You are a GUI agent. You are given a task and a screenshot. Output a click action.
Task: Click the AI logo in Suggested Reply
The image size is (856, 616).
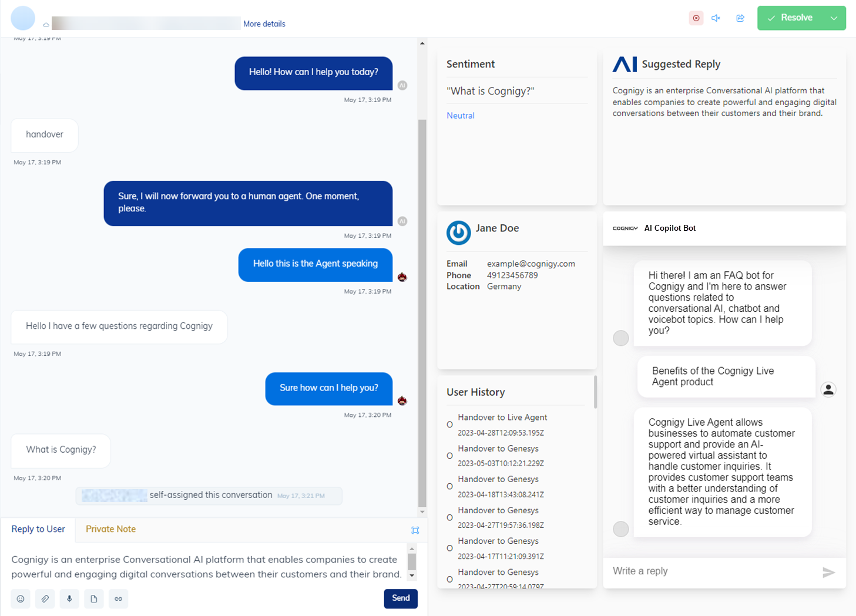coord(625,64)
